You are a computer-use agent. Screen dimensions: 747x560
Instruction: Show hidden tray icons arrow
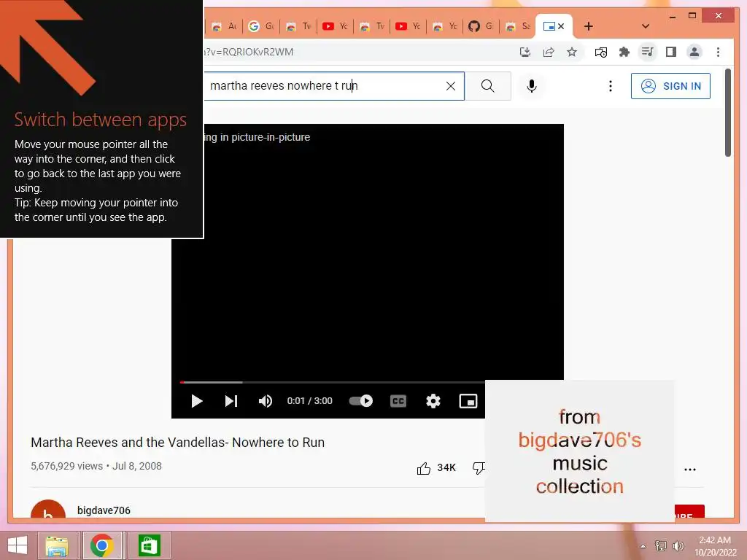click(643, 546)
